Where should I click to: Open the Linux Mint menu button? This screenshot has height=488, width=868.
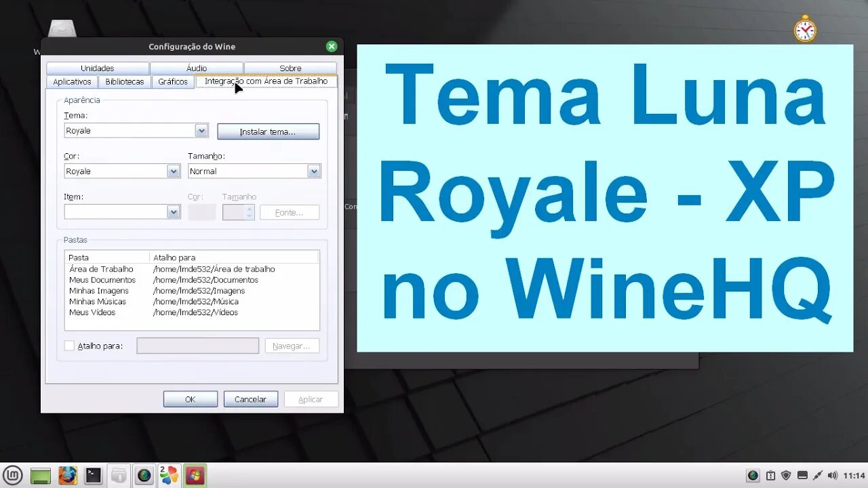coord(13,475)
